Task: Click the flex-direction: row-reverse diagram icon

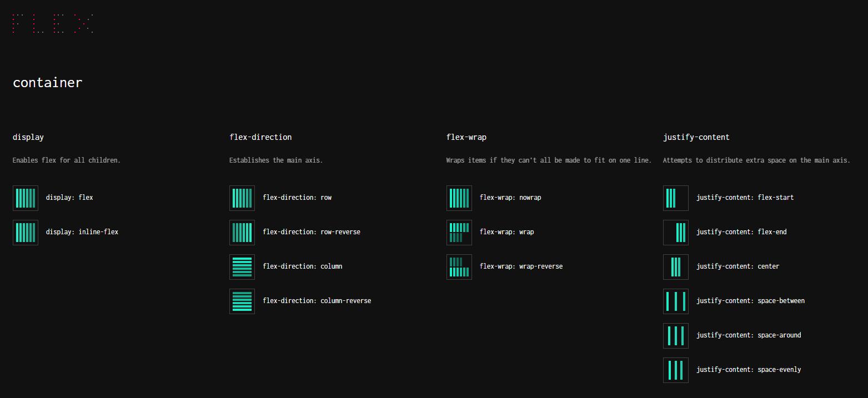Action: (242, 232)
